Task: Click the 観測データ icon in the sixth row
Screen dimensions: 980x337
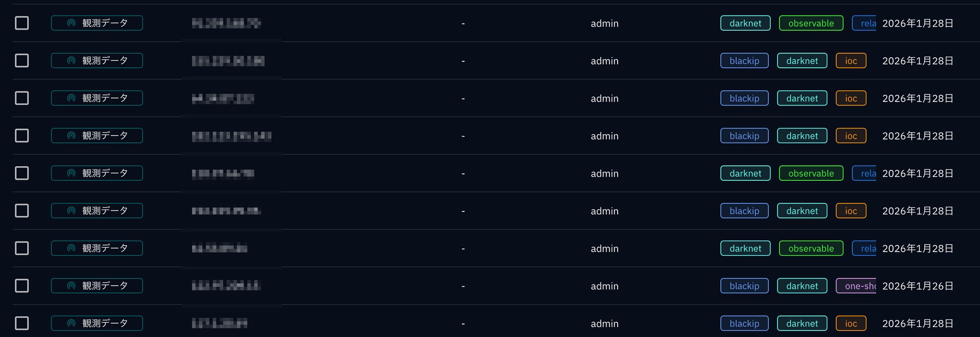Action: pyautogui.click(x=71, y=211)
